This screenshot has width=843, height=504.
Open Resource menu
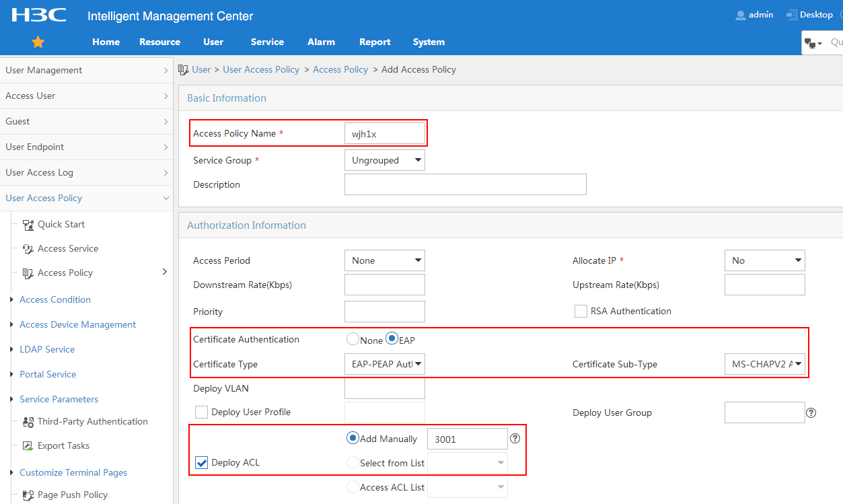pos(160,42)
